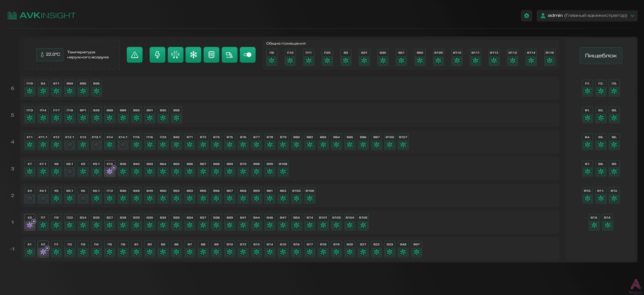
Task: Select purple fan unit K10
Action: pos(110,169)
